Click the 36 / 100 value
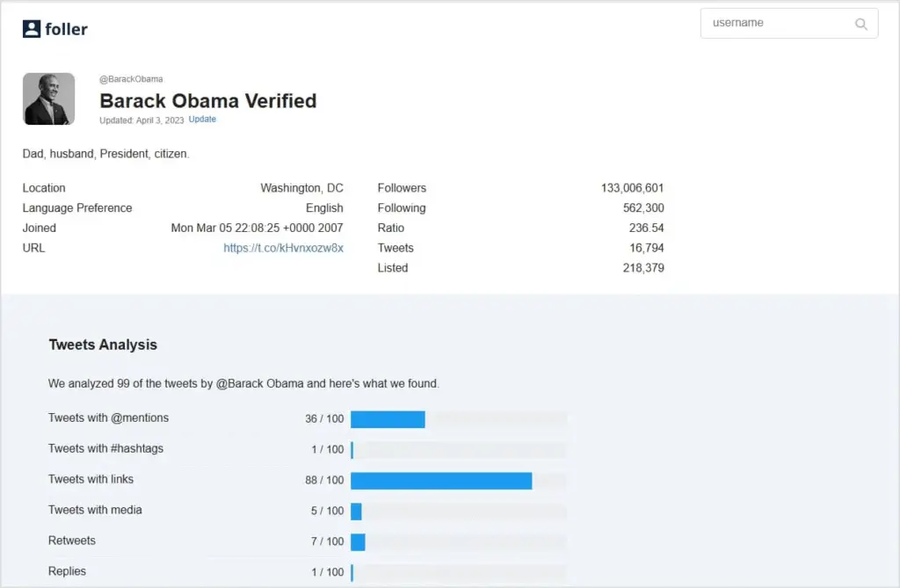The height and width of the screenshot is (588, 900). [324, 419]
